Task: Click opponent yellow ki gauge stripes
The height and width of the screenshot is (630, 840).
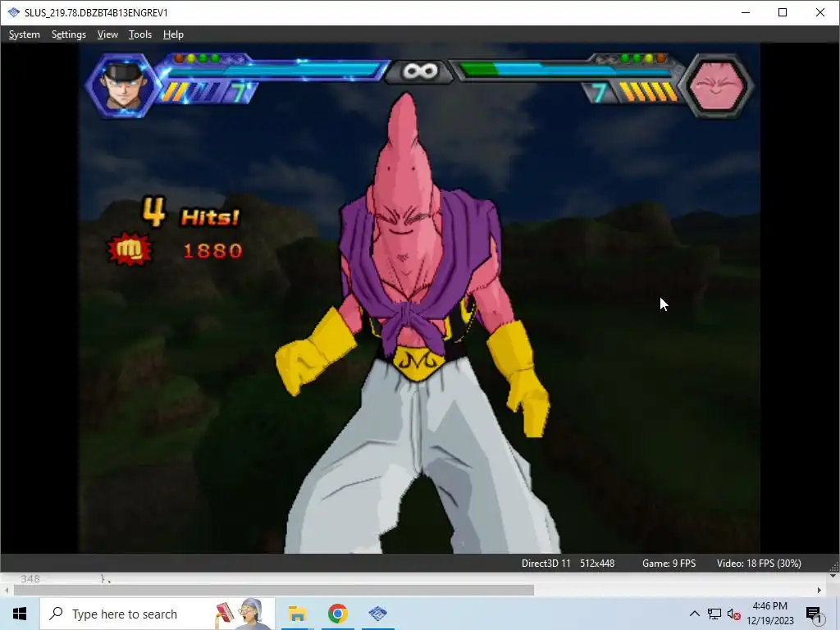Action: coord(648,92)
